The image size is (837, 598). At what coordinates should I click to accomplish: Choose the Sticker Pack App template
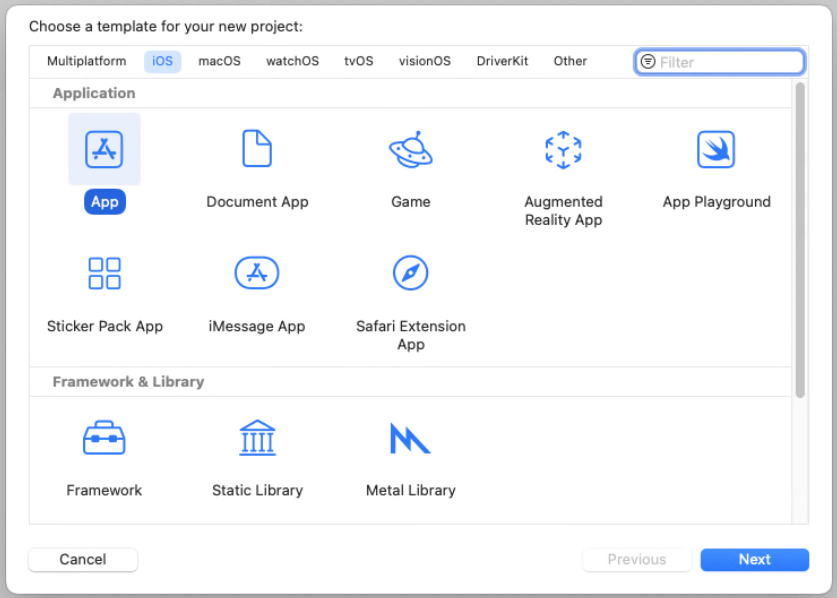click(x=104, y=273)
